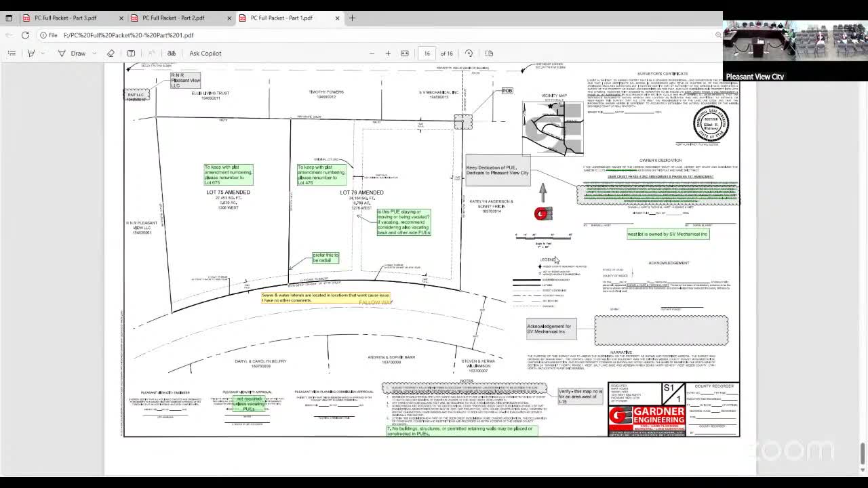868x488 pixels.
Task: Select the highlight tool
Action: [31, 53]
